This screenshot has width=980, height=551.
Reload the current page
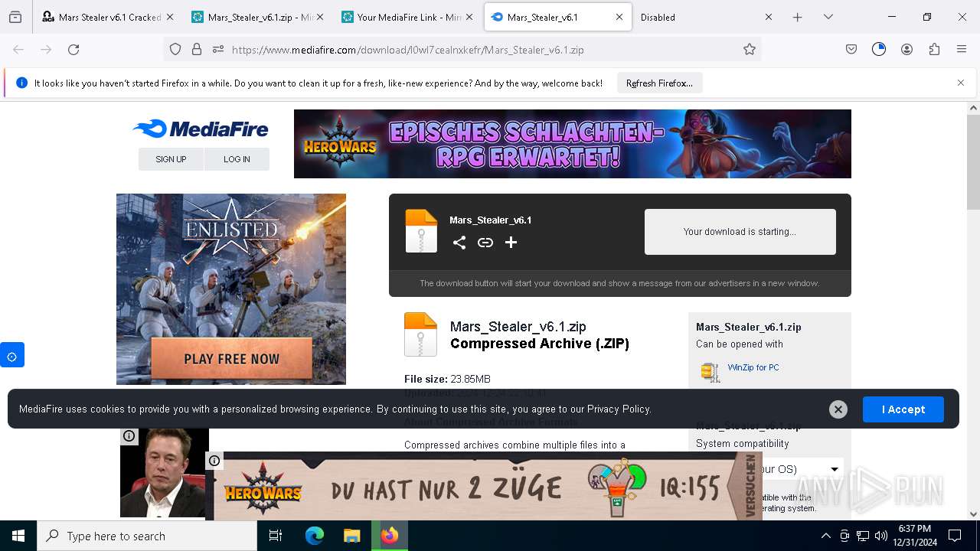pos(73,50)
